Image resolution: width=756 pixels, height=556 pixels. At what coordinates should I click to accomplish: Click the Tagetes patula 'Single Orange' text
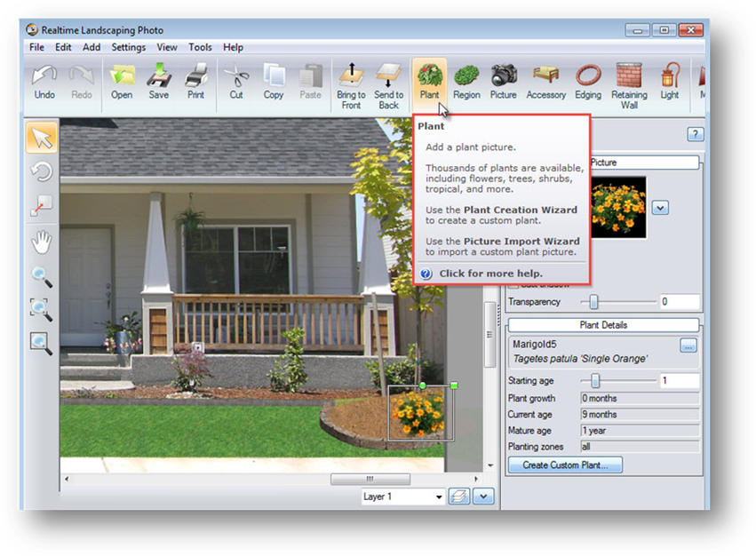point(580,359)
